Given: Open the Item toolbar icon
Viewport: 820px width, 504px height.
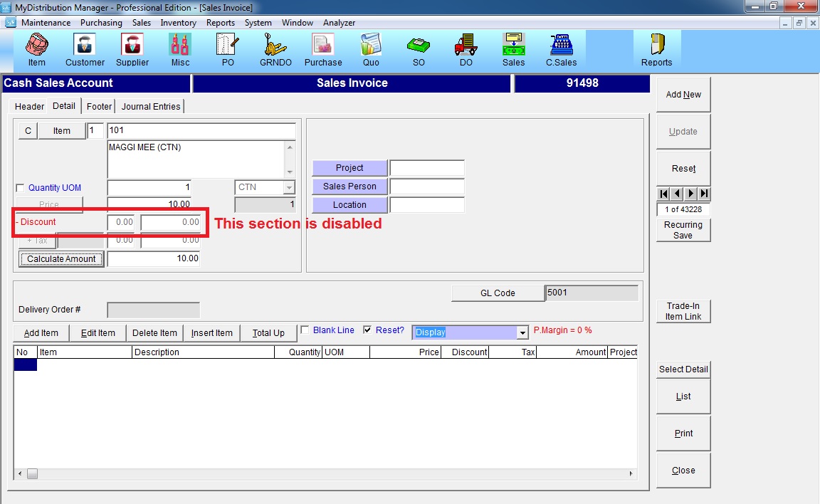Looking at the screenshot, I should point(37,48).
